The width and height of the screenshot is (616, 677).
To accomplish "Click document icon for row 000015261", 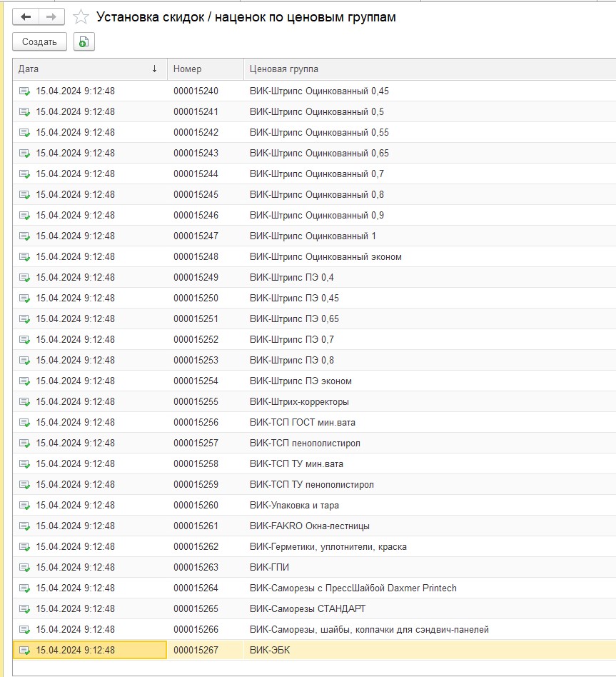I will pyautogui.click(x=25, y=526).
